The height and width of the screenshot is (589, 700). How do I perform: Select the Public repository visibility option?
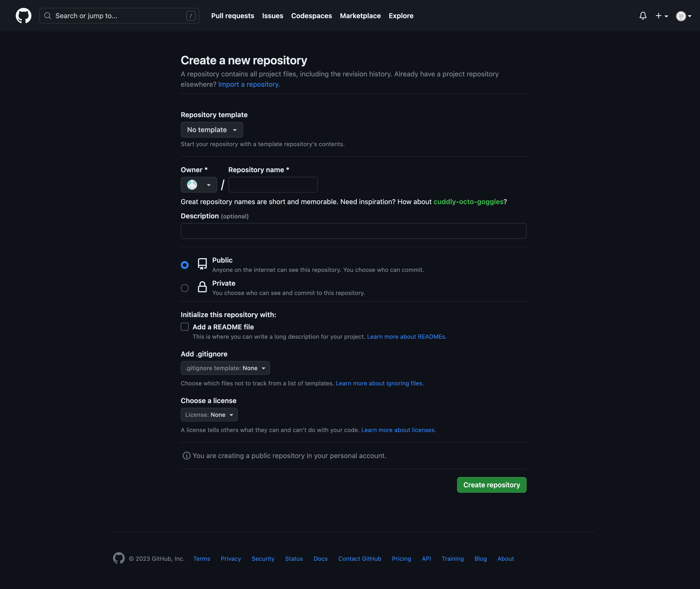point(185,265)
